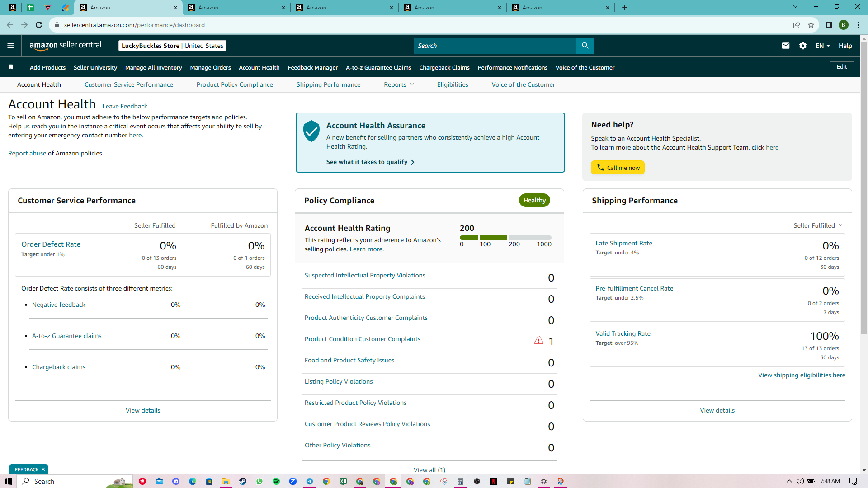Launch Spotify from the taskbar

(x=276, y=481)
